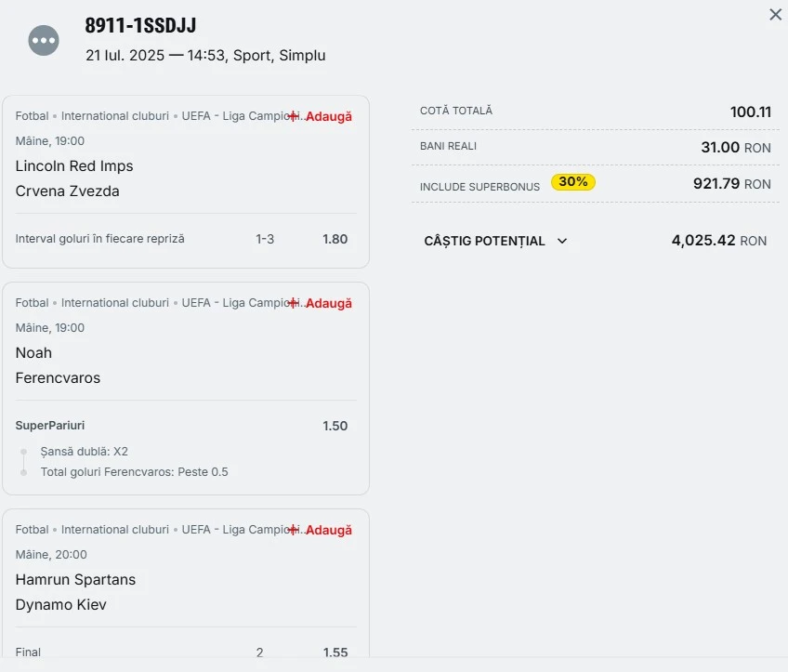Expand the Câștig Potențial chevron
The width and height of the screenshot is (788, 672).
click(x=562, y=242)
